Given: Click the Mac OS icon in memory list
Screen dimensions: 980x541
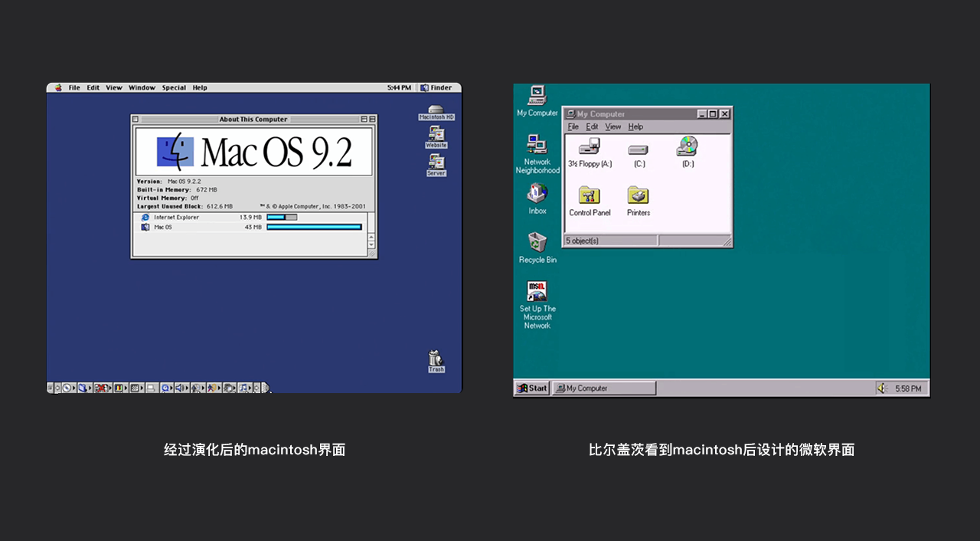Looking at the screenshot, I should point(145,227).
